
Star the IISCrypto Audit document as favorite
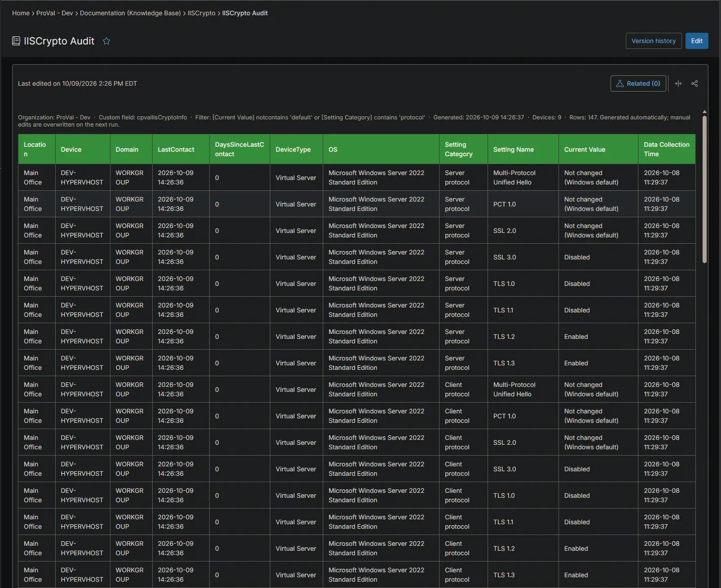click(x=106, y=41)
